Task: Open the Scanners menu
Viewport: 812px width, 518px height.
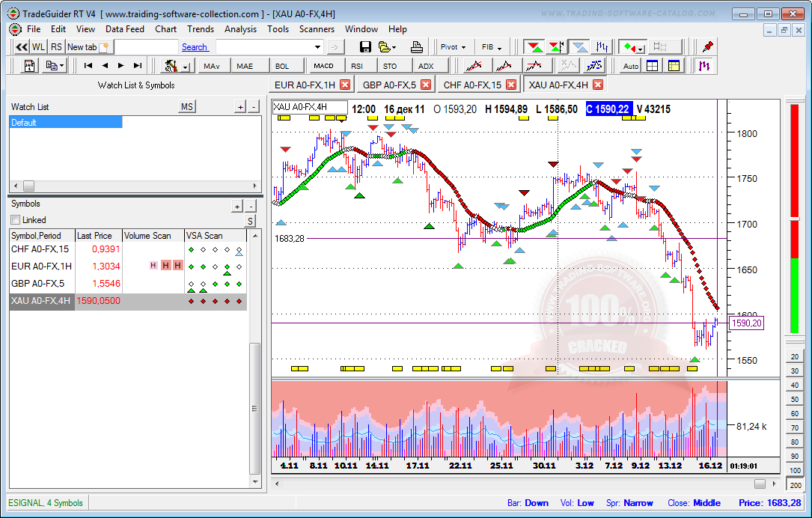Action: point(317,29)
